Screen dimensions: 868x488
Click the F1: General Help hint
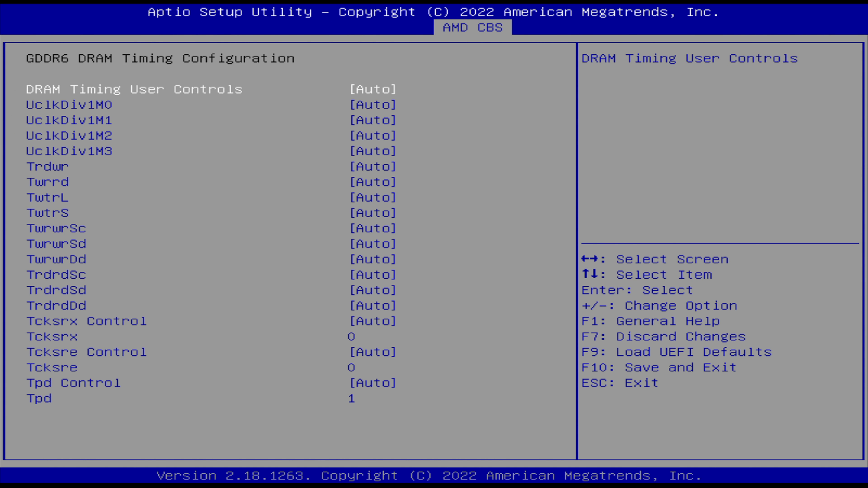click(651, 321)
